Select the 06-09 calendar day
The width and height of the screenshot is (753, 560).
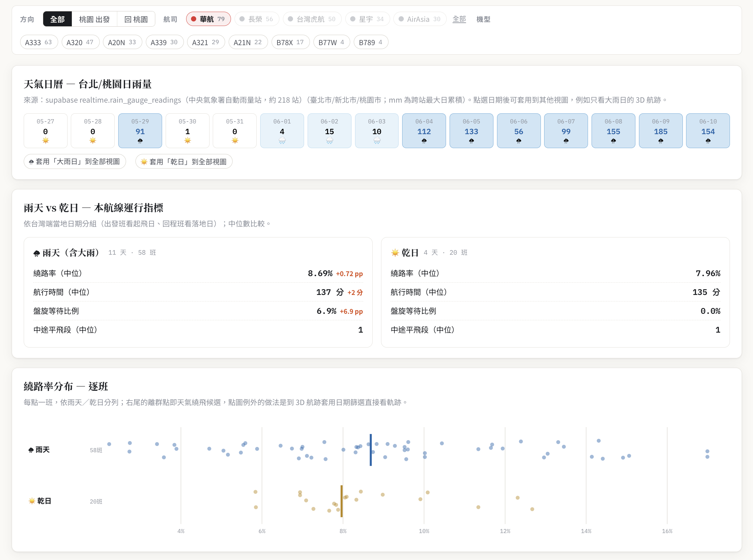[661, 131]
